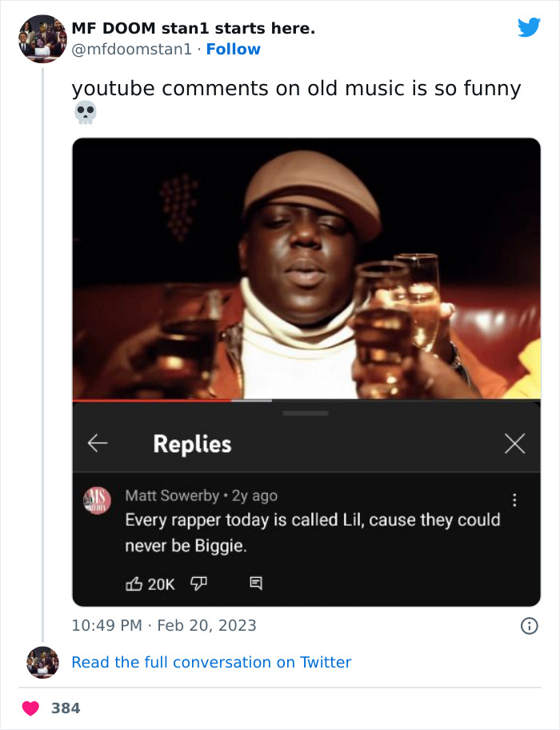Click the small avatar beside full conversation link
560x730 pixels.
click(42, 662)
